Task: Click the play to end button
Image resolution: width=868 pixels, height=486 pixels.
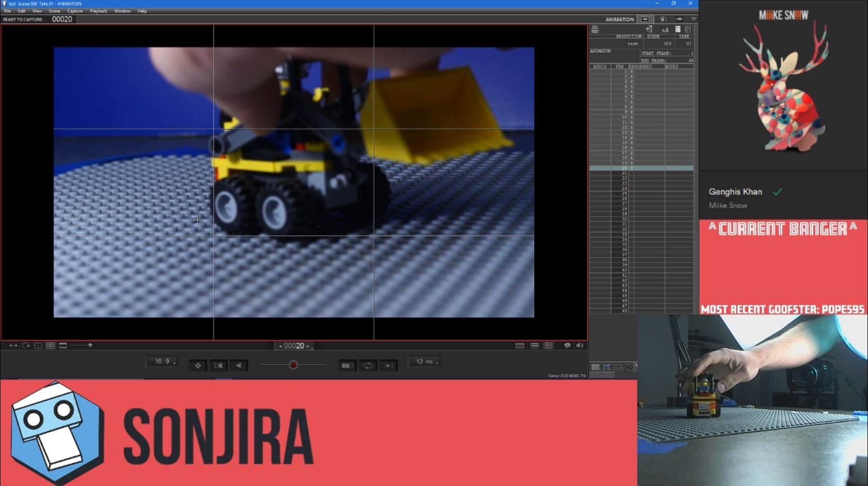Action: [388, 366]
